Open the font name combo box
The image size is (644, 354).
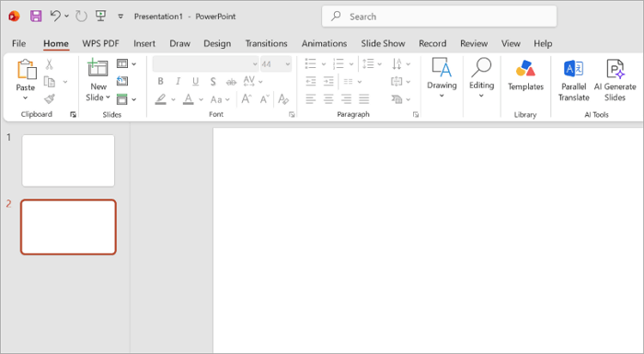[x=205, y=64]
